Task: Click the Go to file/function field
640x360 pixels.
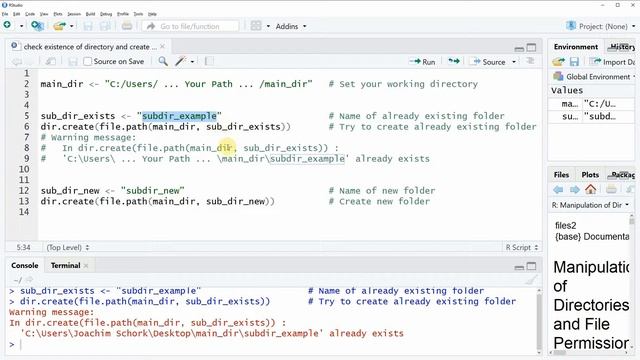Action: [x=190, y=26]
